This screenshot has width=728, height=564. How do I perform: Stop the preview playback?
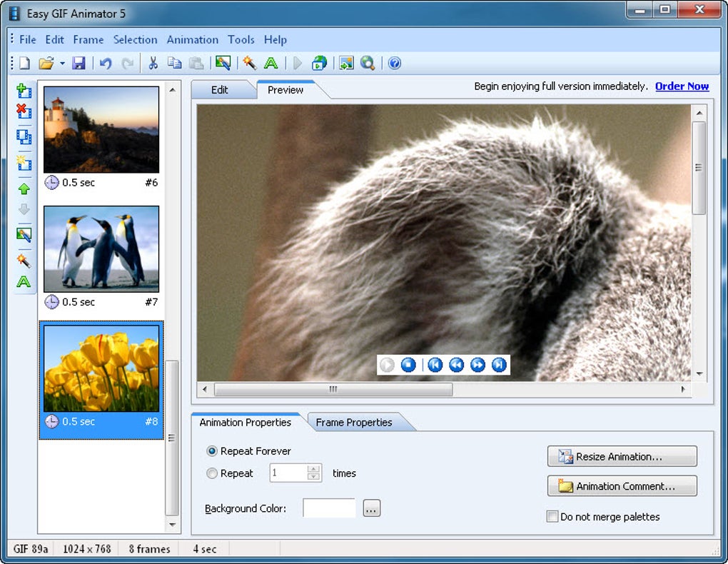pos(408,365)
